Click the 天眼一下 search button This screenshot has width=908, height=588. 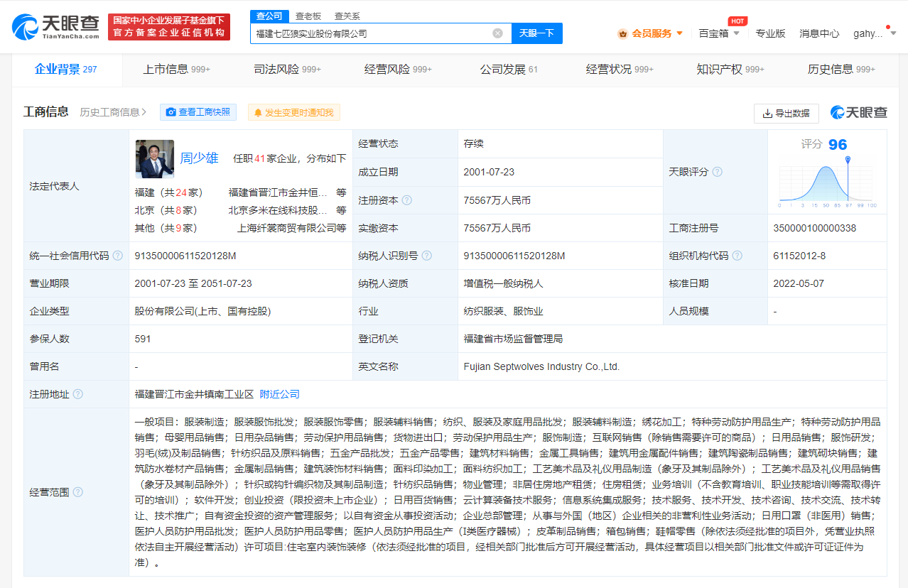click(536, 33)
